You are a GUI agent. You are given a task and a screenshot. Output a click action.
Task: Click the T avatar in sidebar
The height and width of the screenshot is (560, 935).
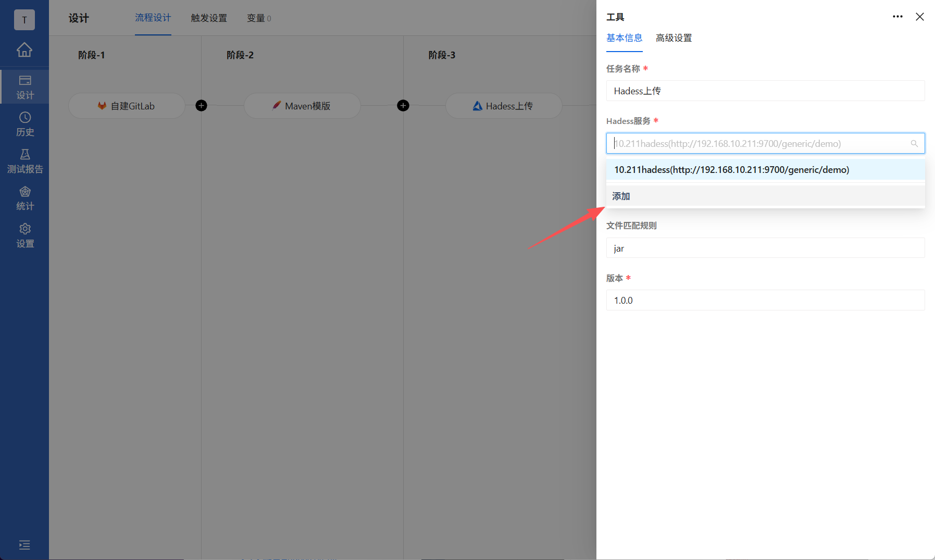click(x=24, y=20)
